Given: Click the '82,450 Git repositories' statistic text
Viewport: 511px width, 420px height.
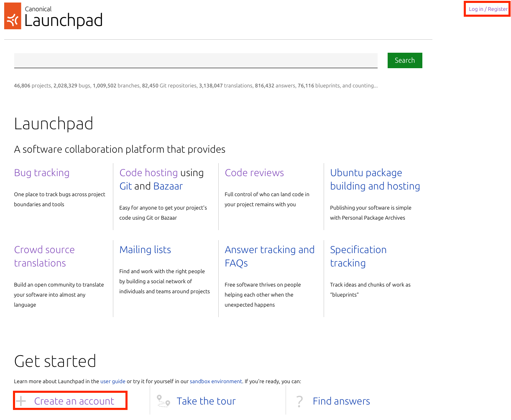Looking at the screenshot, I should point(169,86).
